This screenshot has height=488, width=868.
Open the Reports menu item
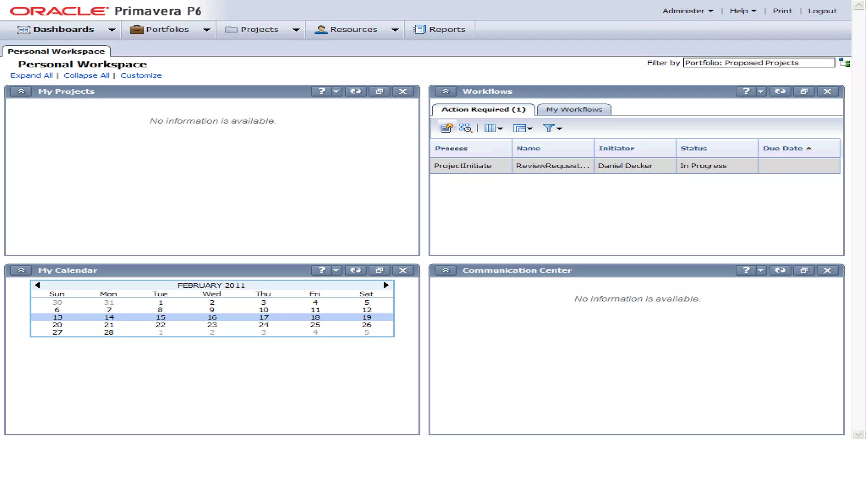point(440,30)
